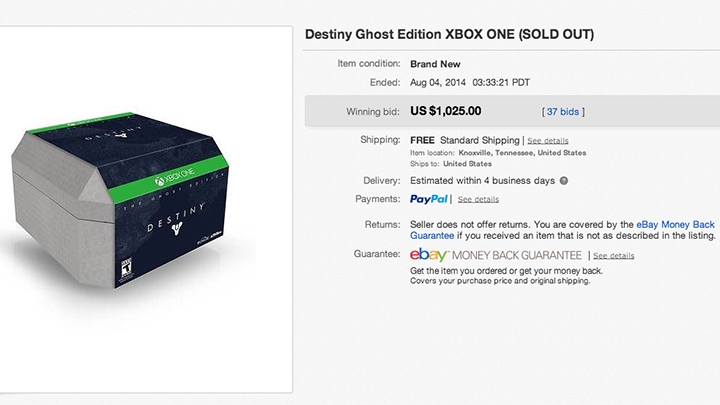Screen dimensions: 720x405
Task: Open the 37 bids history link
Action: tap(564, 111)
